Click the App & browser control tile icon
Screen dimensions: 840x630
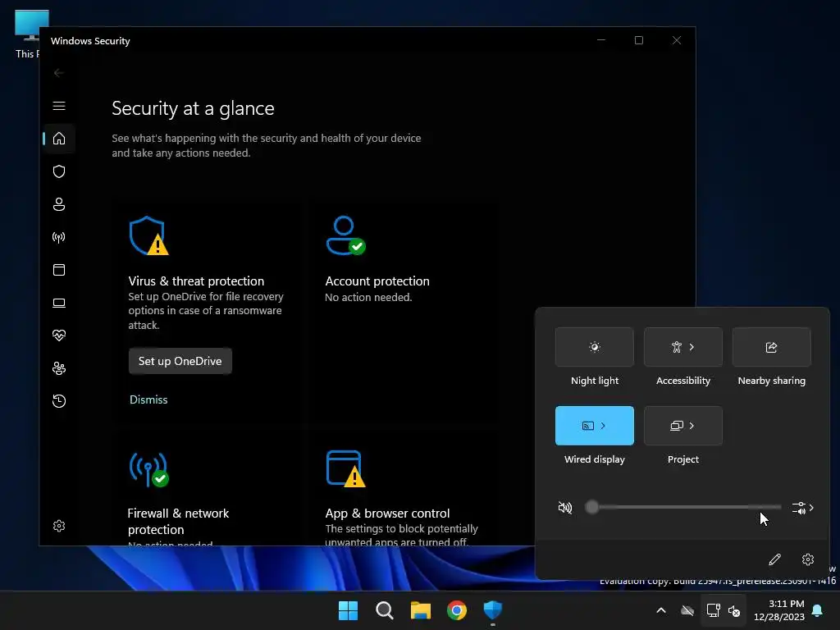tap(345, 468)
